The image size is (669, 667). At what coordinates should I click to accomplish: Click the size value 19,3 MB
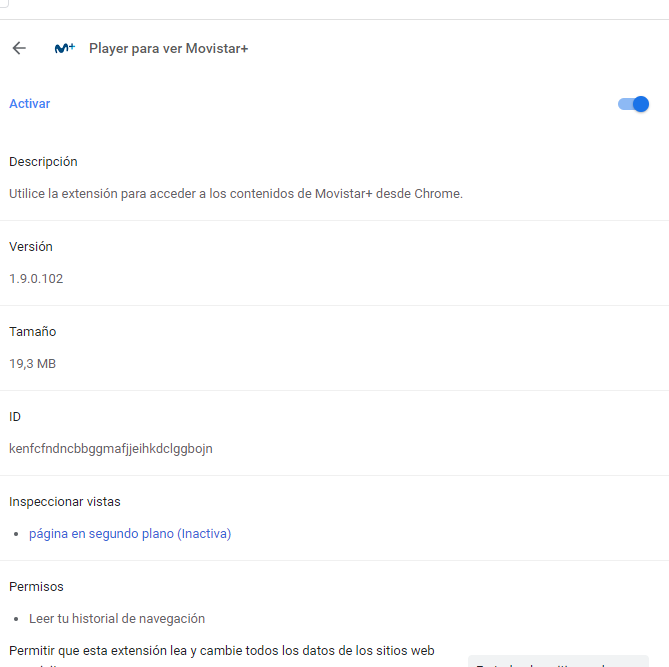pyautogui.click(x=33, y=364)
